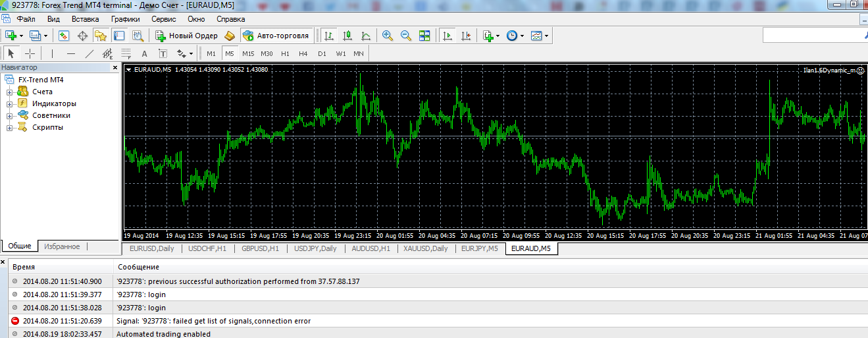Set timeframe to MN
The width and height of the screenshot is (868, 338).
[359, 53]
